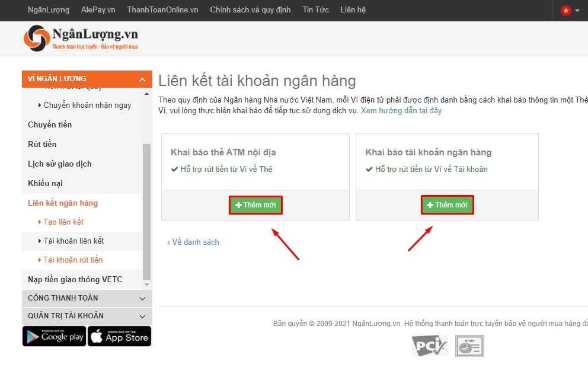
Task: Click the sidebar scrollbar thumb
Action: click(x=146, y=212)
